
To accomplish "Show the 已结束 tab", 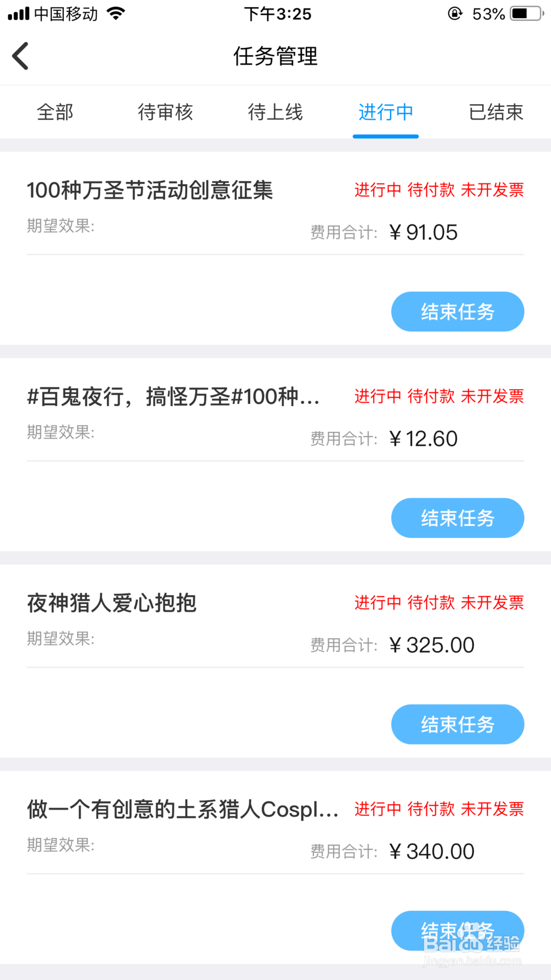I will pos(496,112).
